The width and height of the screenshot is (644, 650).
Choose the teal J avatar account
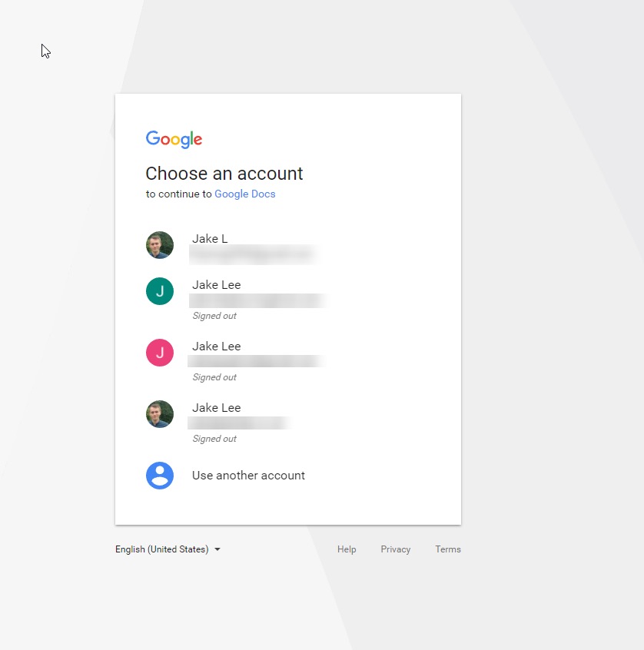pyautogui.click(x=160, y=291)
